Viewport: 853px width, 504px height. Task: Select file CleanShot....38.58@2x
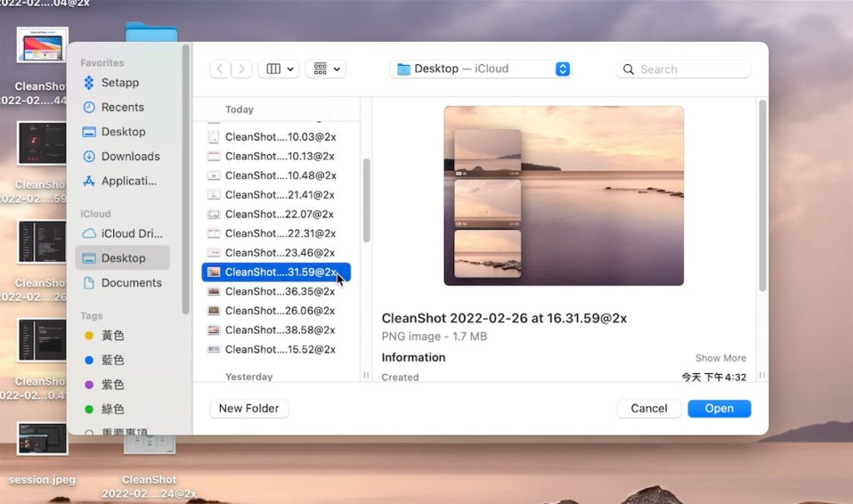pyautogui.click(x=276, y=330)
